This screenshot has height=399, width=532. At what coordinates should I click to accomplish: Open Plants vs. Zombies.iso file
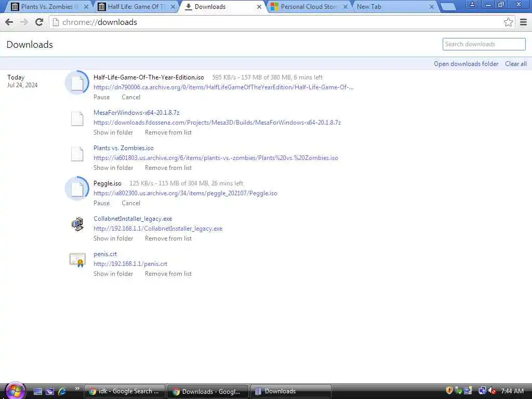(124, 148)
